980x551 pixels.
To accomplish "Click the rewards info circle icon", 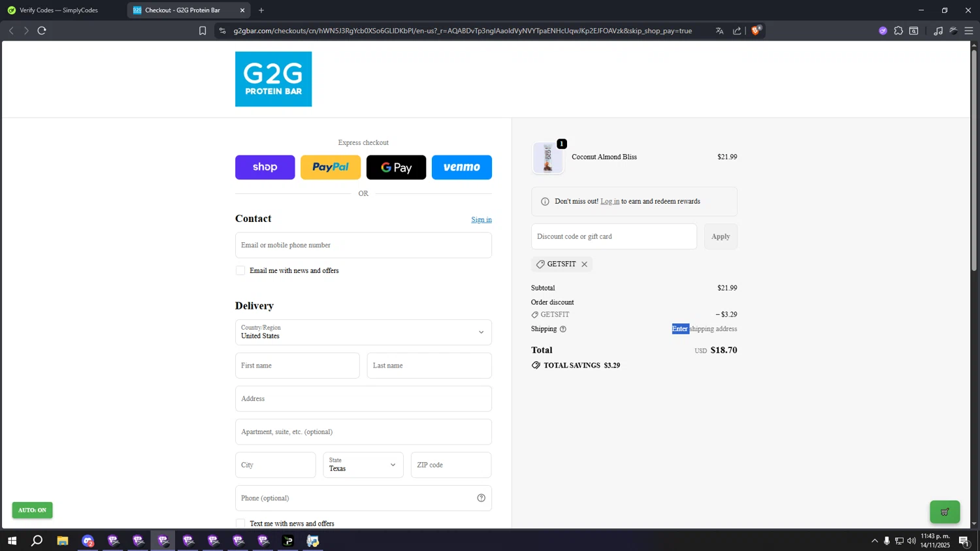I will 545,201.
